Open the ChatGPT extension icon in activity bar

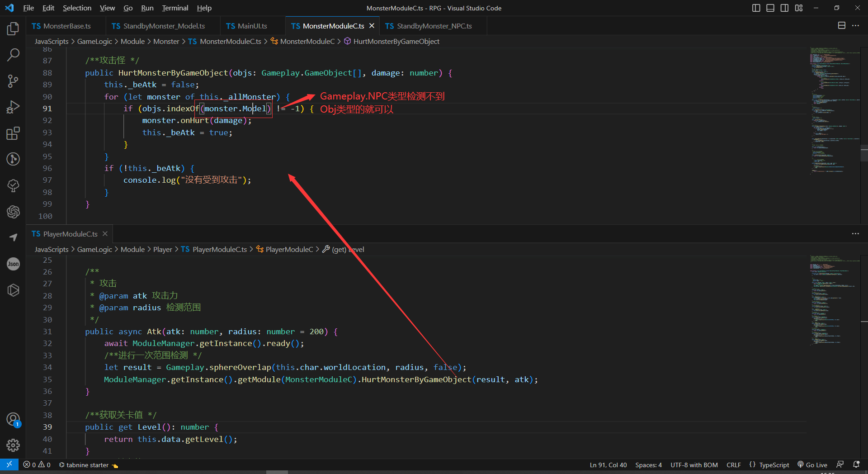[x=13, y=212]
